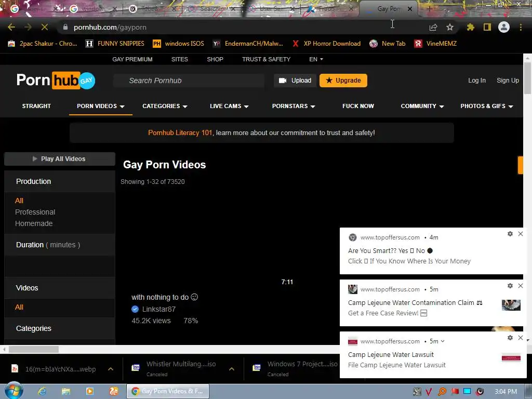
Task: Select the Homemade production filter
Action: point(34,223)
